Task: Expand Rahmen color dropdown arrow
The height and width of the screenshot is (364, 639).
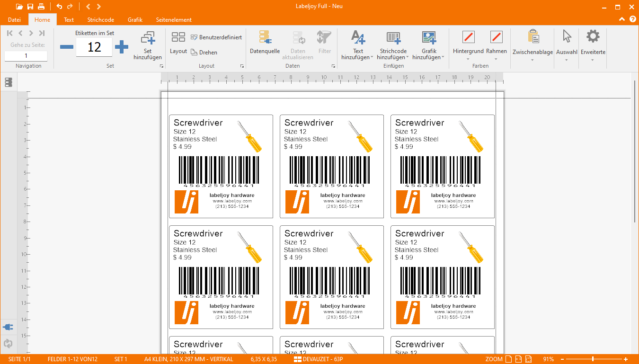Action: coord(496,59)
